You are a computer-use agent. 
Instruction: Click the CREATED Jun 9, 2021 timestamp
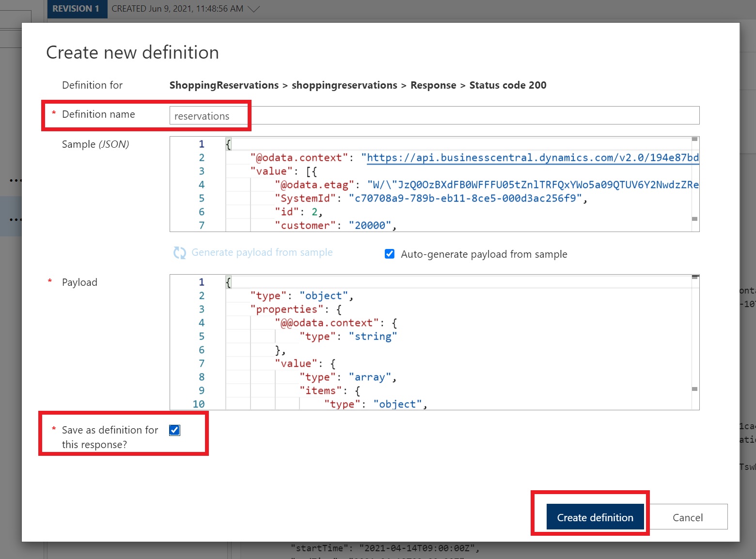[x=177, y=9]
